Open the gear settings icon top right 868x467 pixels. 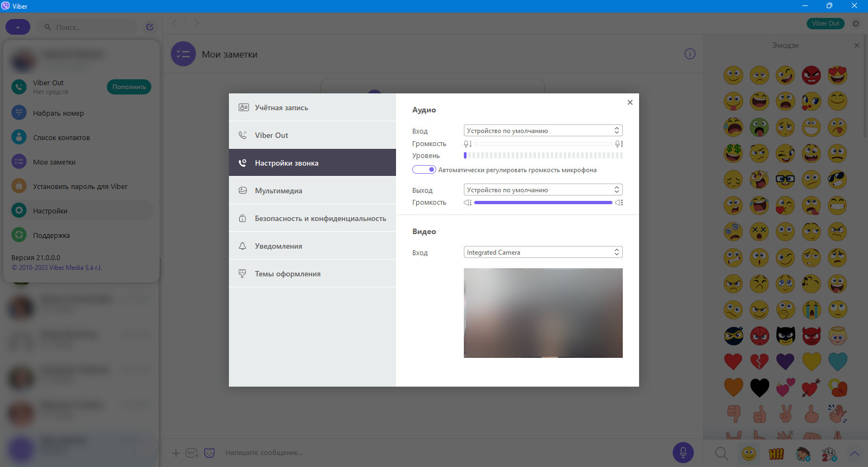click(x=856, y=23)
